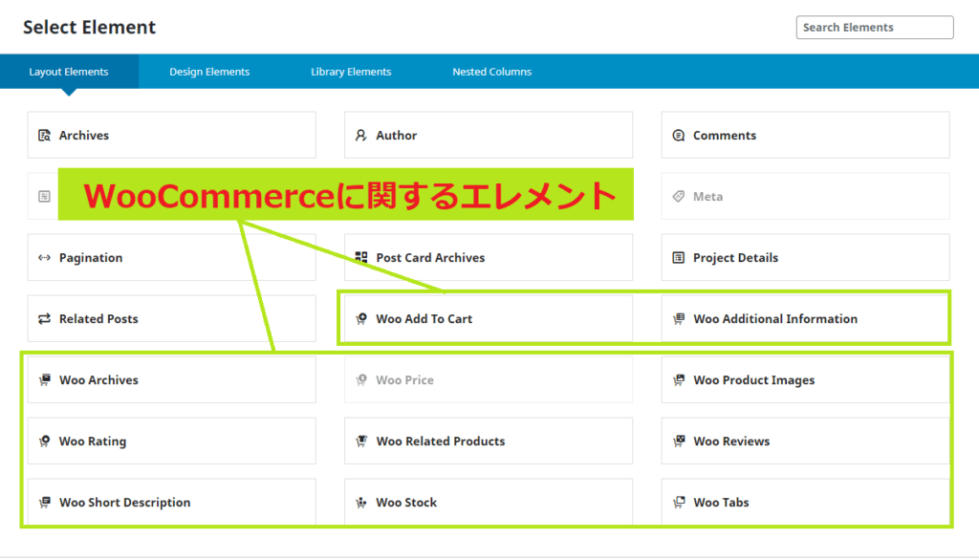
Task: Select the Project Details label
Action: click(x=735, y=258)
